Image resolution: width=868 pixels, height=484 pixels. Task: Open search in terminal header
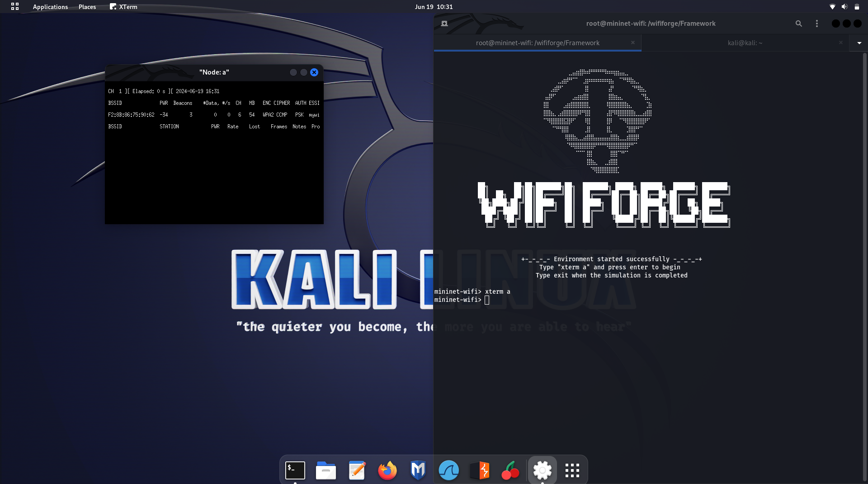point(799,23)
